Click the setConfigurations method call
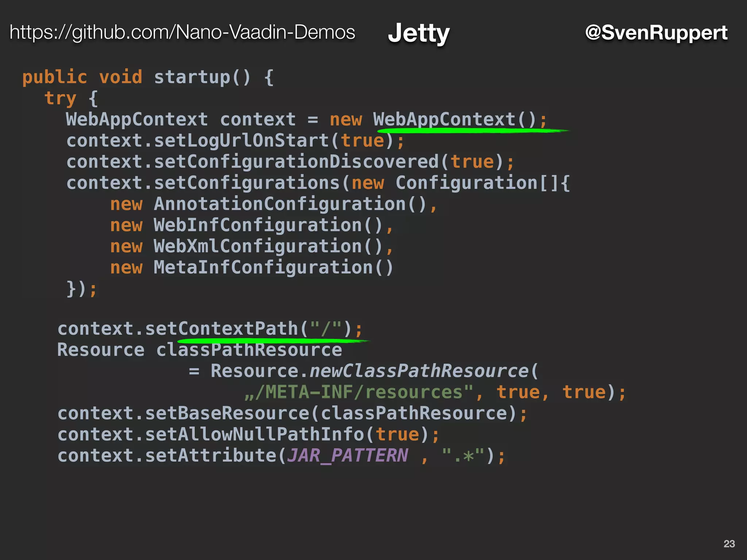Viewport: 747px width, 560px height. 247,183
